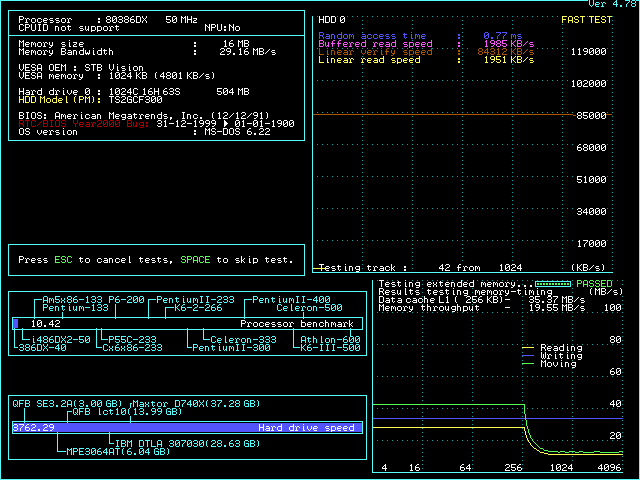Select the 'Processor : 80386DX 50 MHz' line
The width and height of the screenshot is (640, 480).
coord(108,20)
